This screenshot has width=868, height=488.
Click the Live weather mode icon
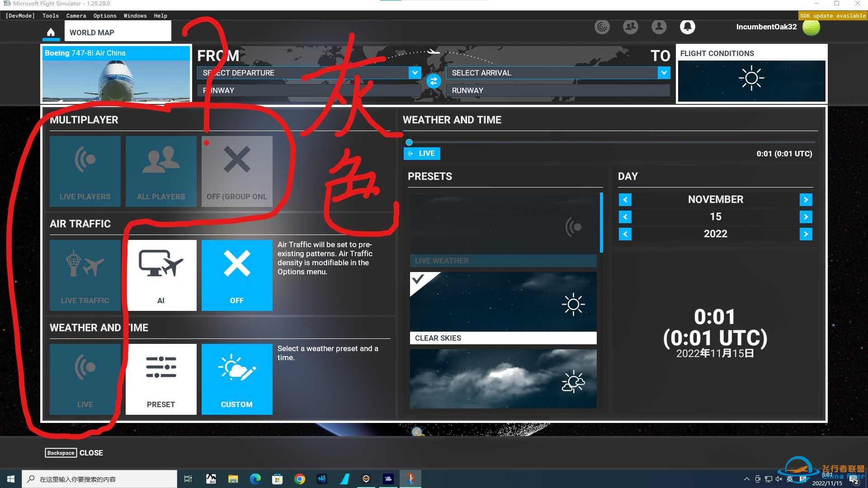(85, 379)
